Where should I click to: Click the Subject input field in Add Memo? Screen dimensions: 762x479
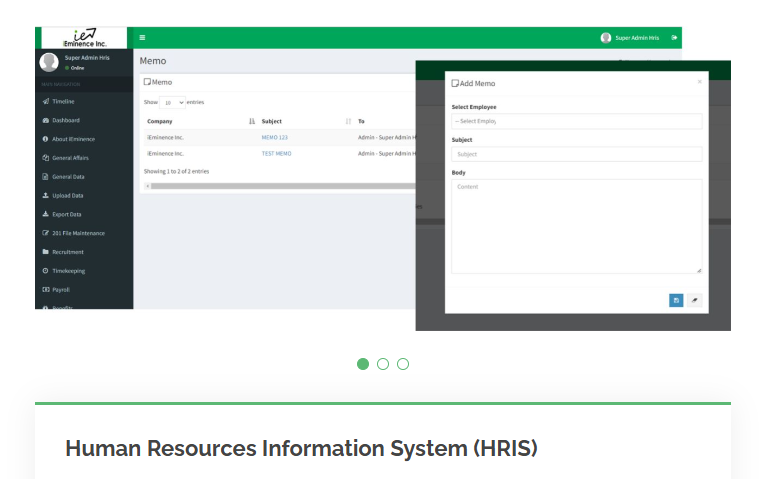pos(576,154)
